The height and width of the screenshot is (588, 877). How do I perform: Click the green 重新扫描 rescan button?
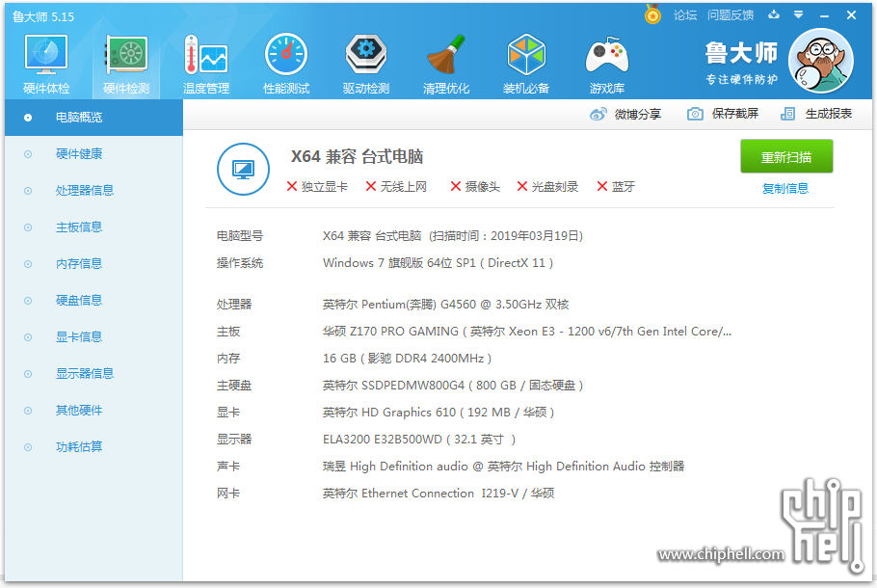[786, 157]
